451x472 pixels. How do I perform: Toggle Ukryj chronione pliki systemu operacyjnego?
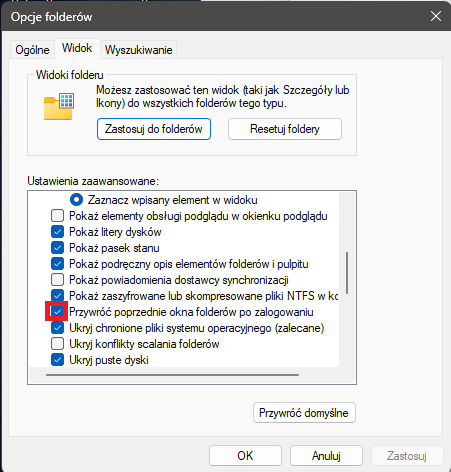click(x=57, y=328)
